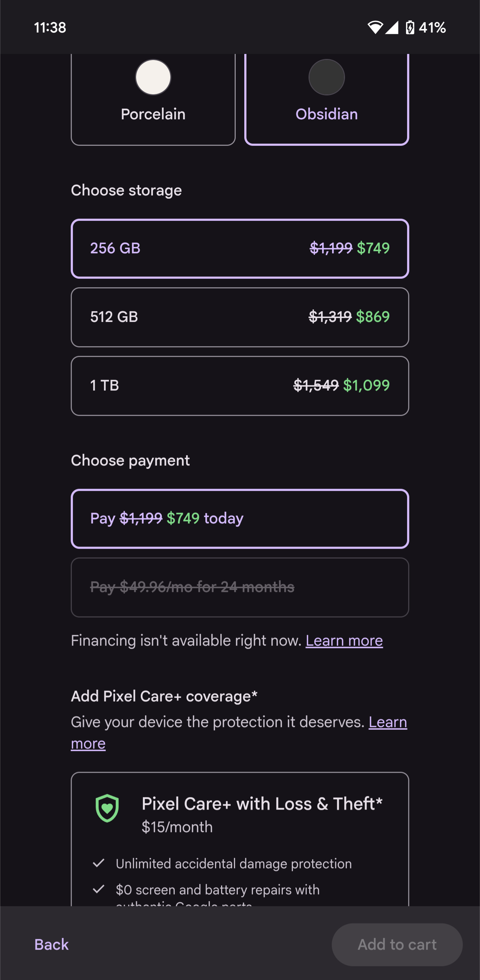480x980 pixels.
Task: Tap the checkmark beside unlimited accidental damage
Action: [99, 863]
